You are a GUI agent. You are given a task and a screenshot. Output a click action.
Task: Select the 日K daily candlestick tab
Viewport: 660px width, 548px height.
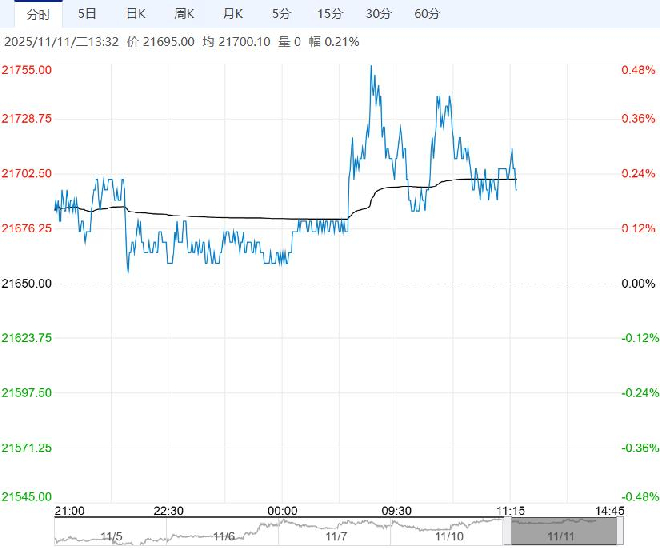[x=136, y=13]
